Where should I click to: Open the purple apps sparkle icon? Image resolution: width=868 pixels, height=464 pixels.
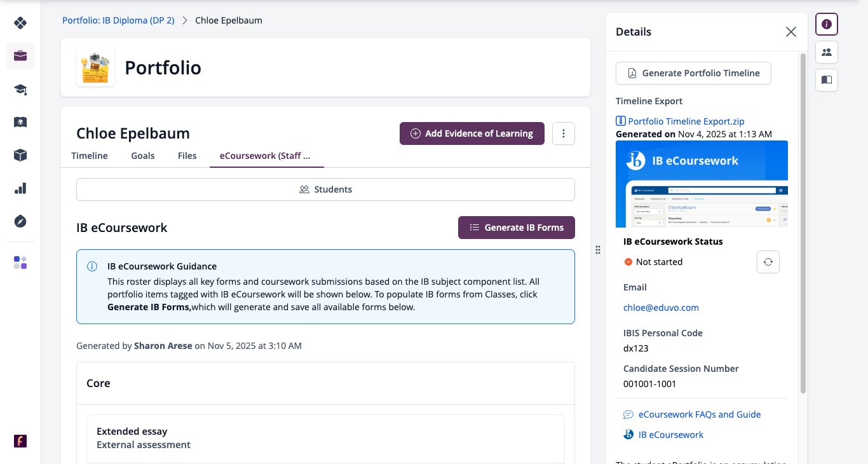pos(20,263)
